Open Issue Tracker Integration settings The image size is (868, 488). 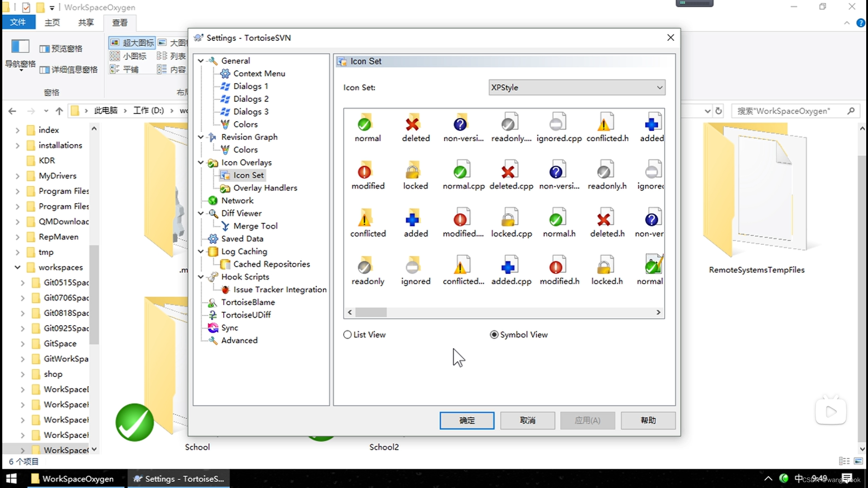[279, 289]
